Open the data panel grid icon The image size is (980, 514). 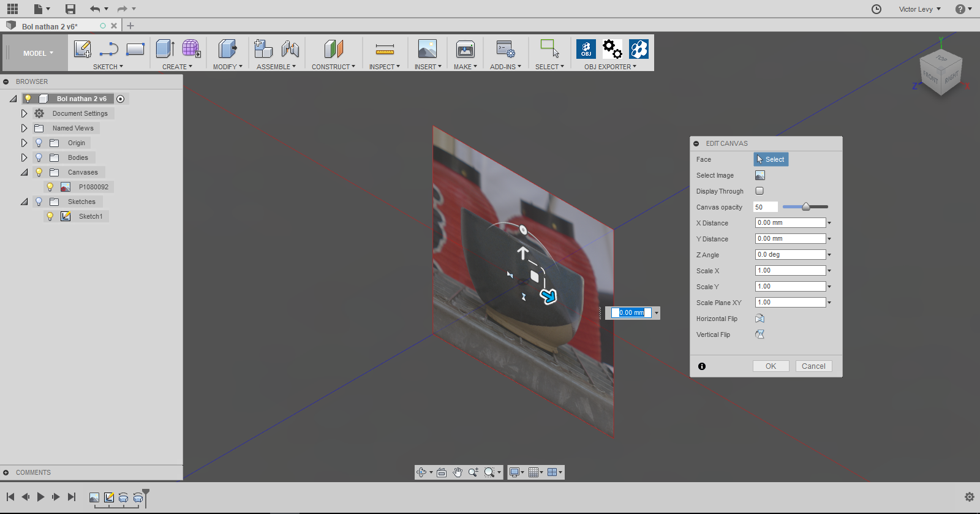coord(12,9)
